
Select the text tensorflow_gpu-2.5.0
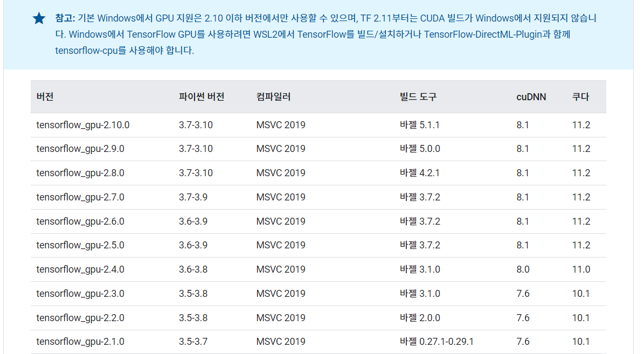click(80, 245)
